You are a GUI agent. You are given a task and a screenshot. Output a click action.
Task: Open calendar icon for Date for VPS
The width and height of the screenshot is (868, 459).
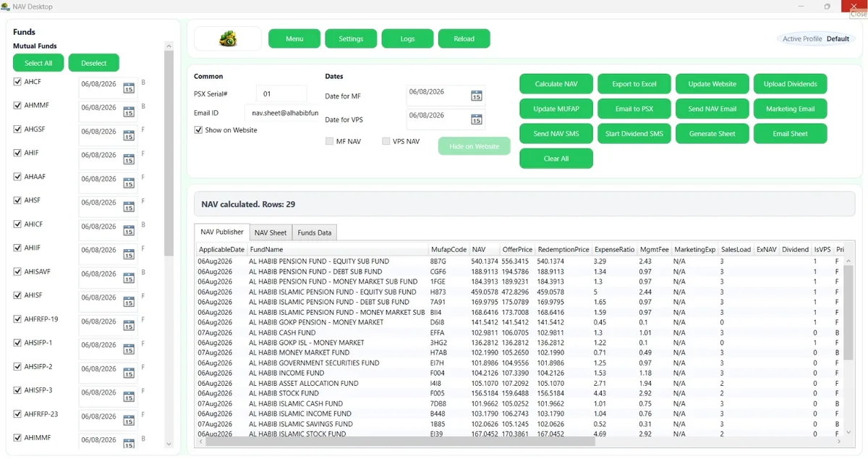(x=477, y=120)
